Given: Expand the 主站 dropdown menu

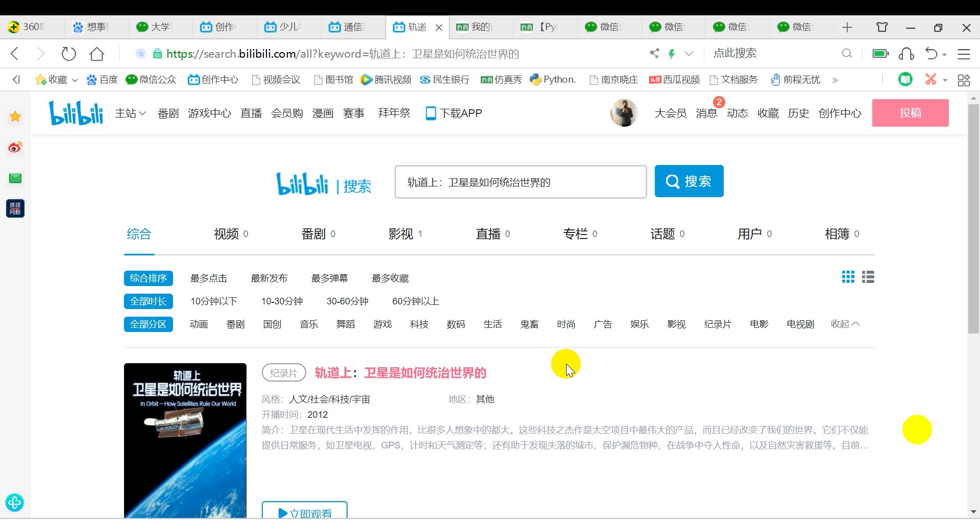Looking at the screenshot, I should tap(130, 113).
